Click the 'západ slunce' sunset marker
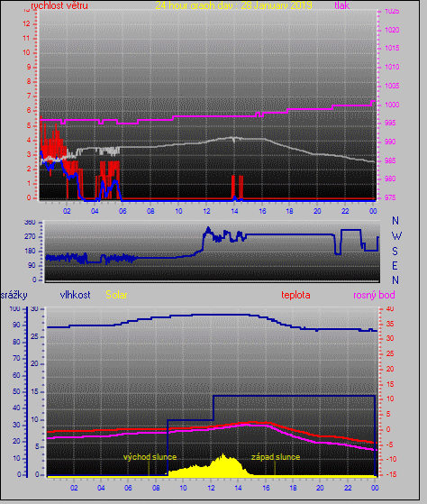Image resolution: width=427 pixels, height=504 pixels. (x=276, y=457)
